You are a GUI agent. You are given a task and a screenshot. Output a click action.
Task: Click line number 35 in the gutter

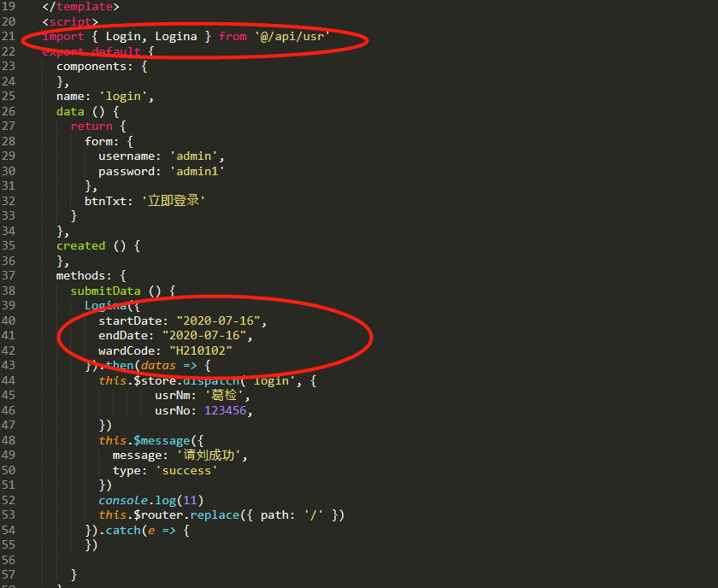point(9,245)
